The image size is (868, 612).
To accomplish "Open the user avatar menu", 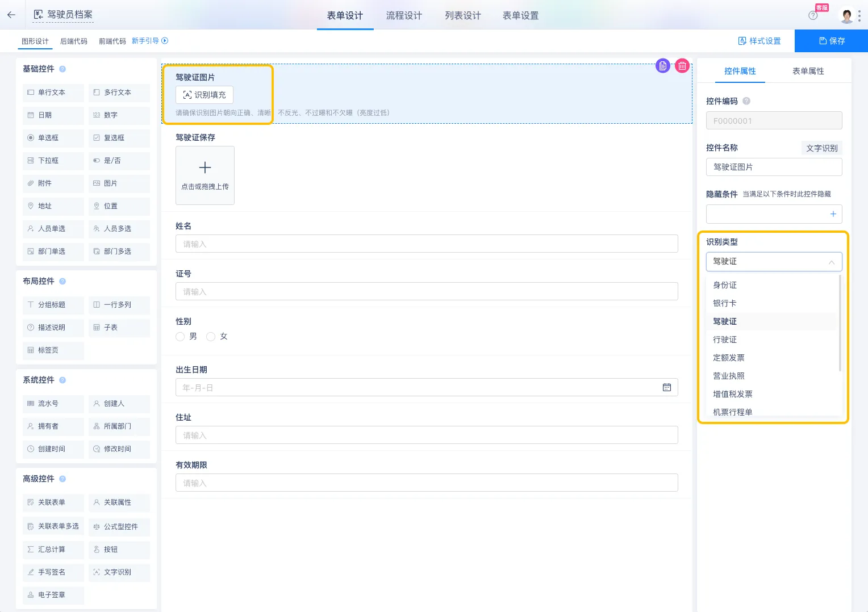I will point(847,16).
